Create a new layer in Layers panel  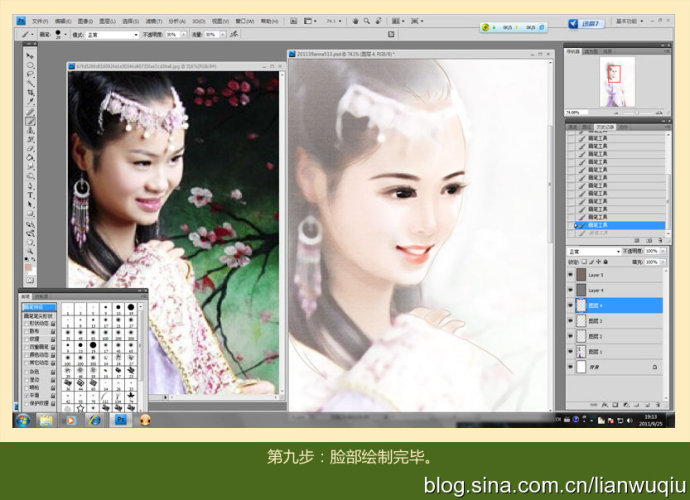pyautogui.click(x=647, y=404)
